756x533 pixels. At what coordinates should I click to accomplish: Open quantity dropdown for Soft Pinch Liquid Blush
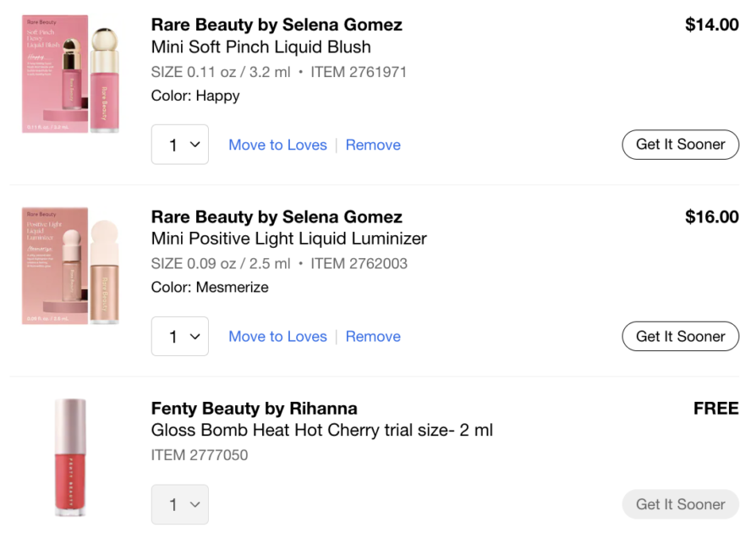(180, 145)
